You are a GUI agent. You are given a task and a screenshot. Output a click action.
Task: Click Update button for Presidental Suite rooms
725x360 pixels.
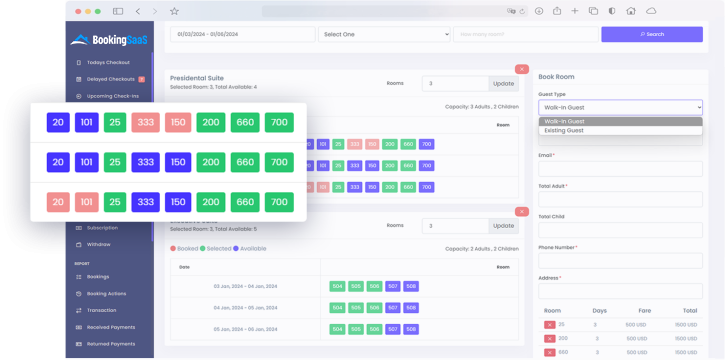tap(504, 84)
